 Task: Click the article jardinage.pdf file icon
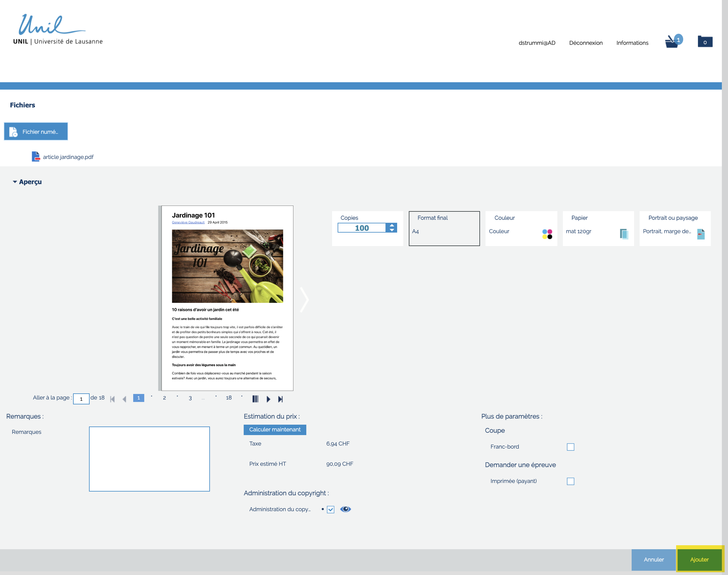click(36, 156)
